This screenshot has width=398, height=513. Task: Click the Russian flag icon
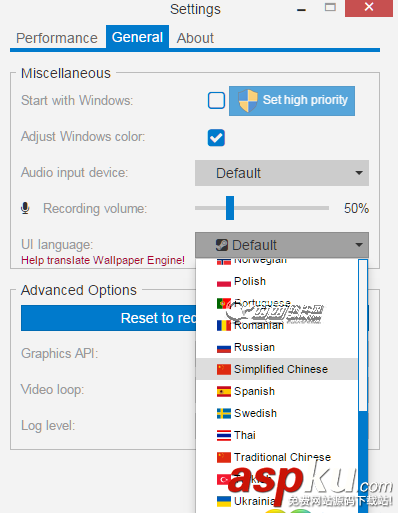[224, 348]
